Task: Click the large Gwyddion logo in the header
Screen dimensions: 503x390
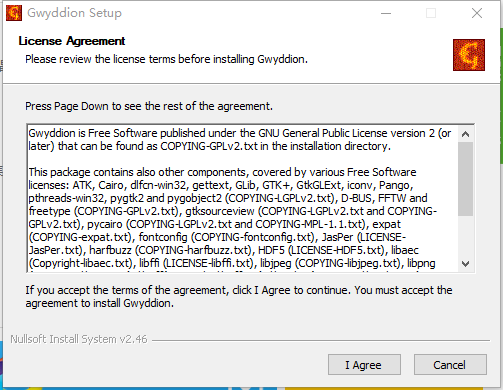Action: (x=469, y=55)
